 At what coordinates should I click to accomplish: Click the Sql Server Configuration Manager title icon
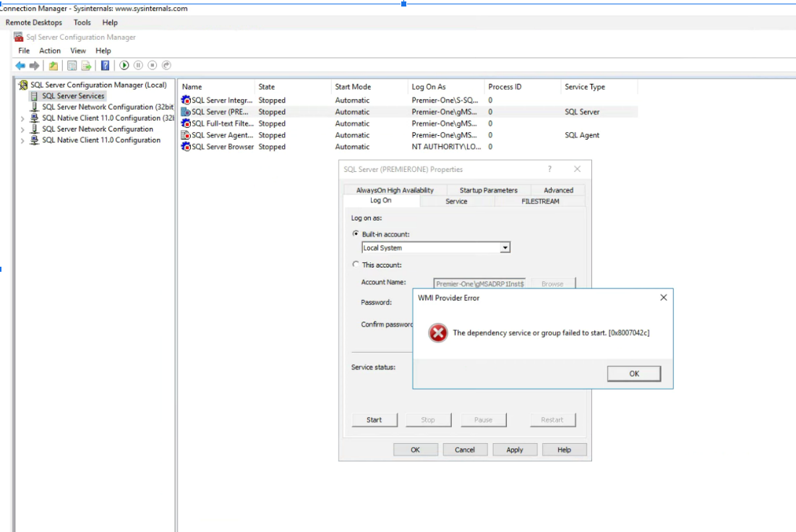tap(19, 37)
